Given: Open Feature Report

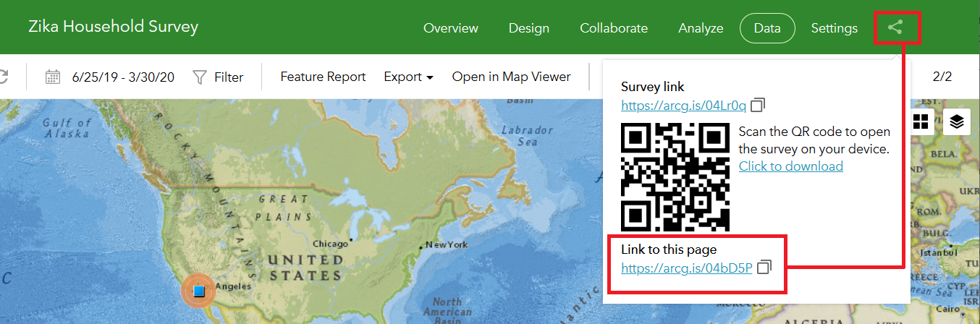Looking at the screenshot, I should coord(323,77).
